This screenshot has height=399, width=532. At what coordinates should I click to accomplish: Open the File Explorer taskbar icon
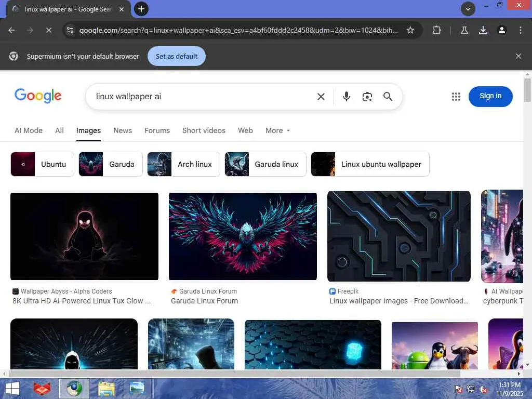[x=106, y=389]
